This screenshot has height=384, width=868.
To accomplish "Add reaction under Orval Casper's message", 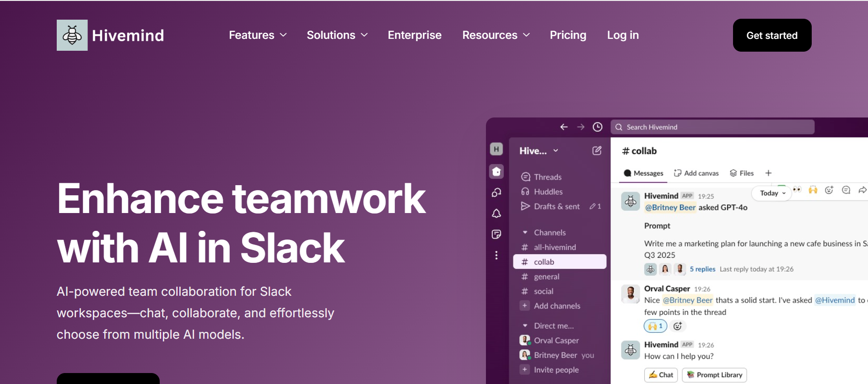I will click(x=678, y=326).
